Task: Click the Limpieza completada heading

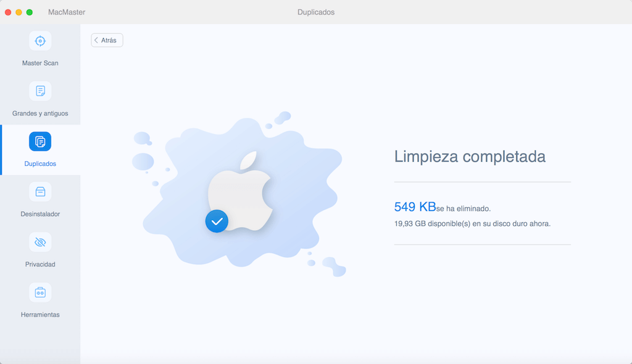Action: pos(470,157)
